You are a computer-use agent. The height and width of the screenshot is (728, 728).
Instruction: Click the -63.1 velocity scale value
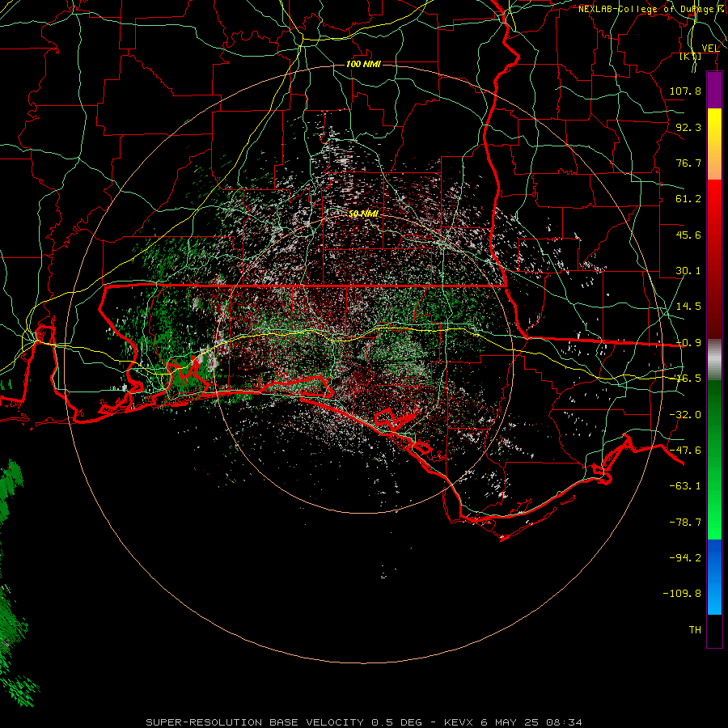point(685,486)
